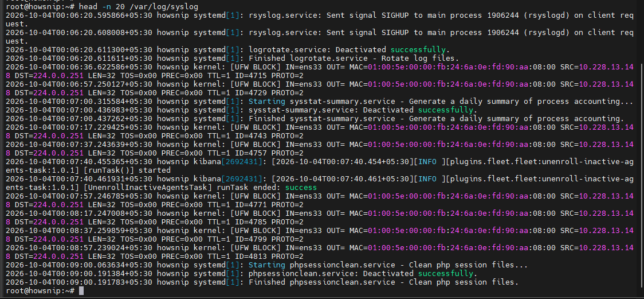Screen dimensions: 644x299
Task: Click the timestamp '2026-10-04T00:06:36.622586+05:30'
Action: pyautogui.click(x=79, y=67)
